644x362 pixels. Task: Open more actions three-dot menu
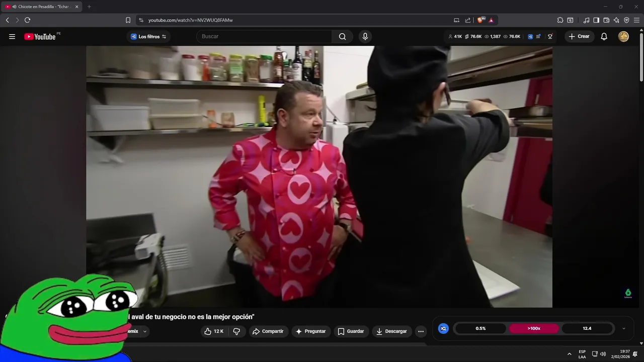(421, 331)
